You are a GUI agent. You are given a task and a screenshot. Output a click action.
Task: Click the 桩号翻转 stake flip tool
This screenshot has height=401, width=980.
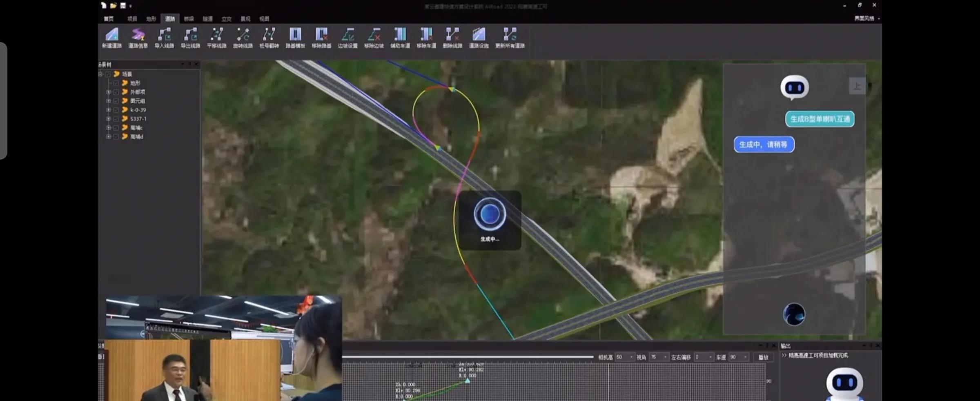(x=269, y=38)
